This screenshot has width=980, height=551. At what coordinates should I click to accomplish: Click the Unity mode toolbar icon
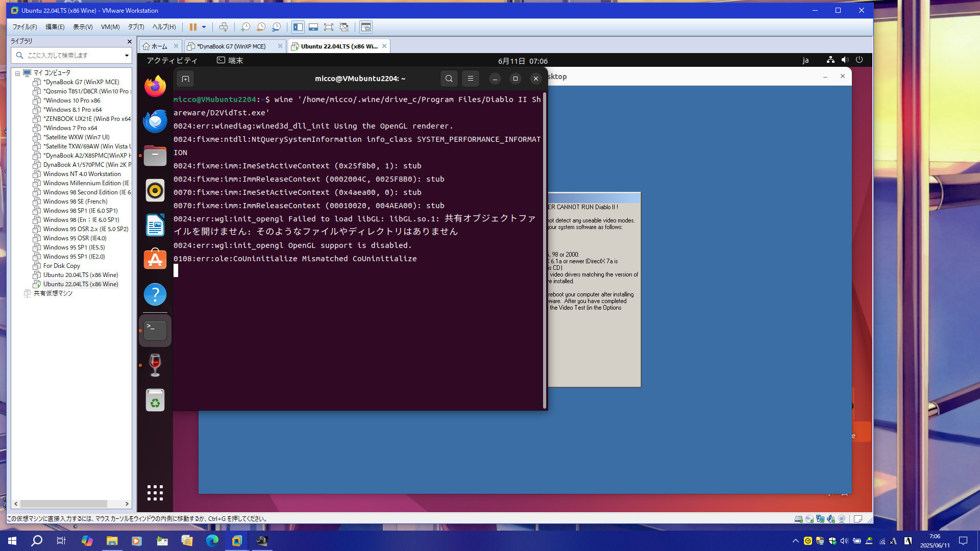(344, 27)
